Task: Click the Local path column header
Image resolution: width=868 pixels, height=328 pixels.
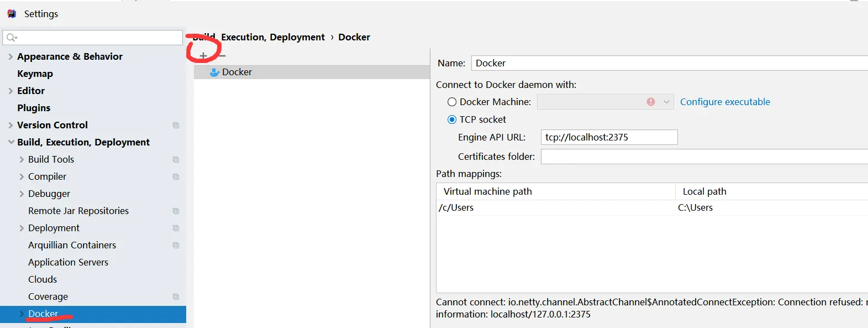Action: tap(704, 191)
